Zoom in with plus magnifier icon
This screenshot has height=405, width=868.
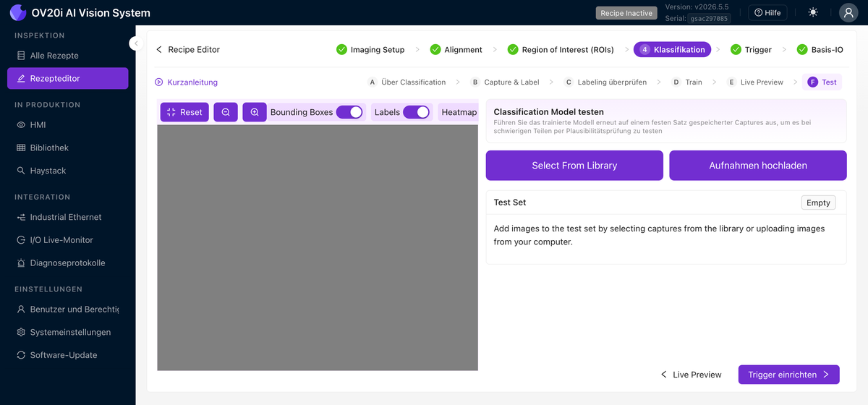click(255, 112)
